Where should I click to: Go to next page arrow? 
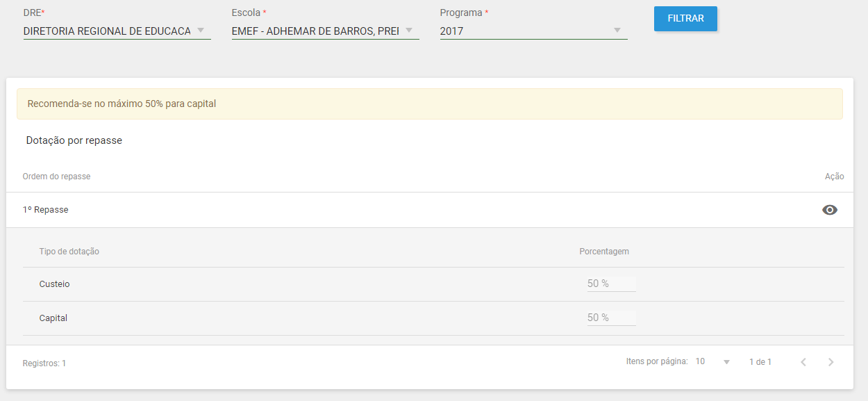click(x=831, y=362)
